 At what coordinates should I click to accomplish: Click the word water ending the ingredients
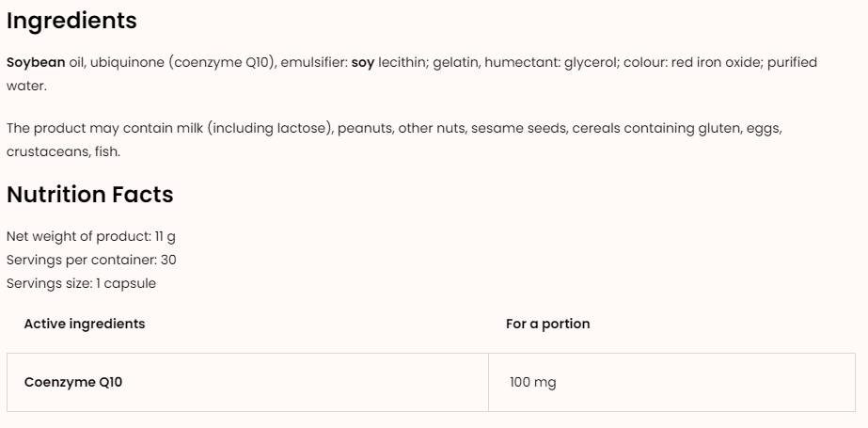[x=25, y=86]
